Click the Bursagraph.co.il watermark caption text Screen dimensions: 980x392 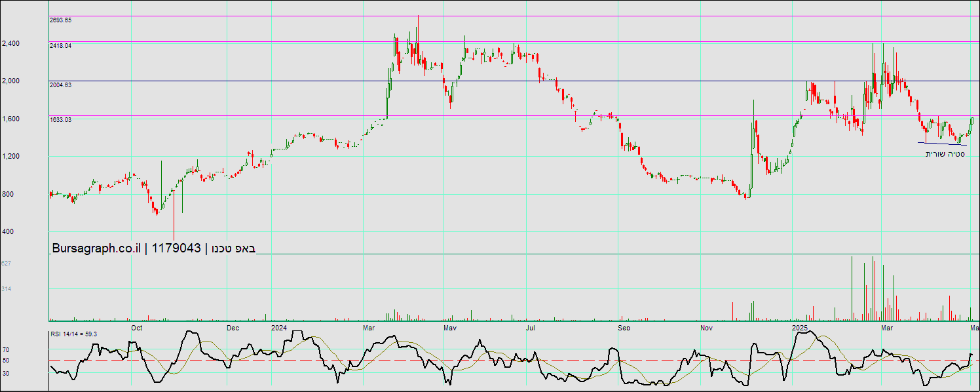(x=154, y=248)
